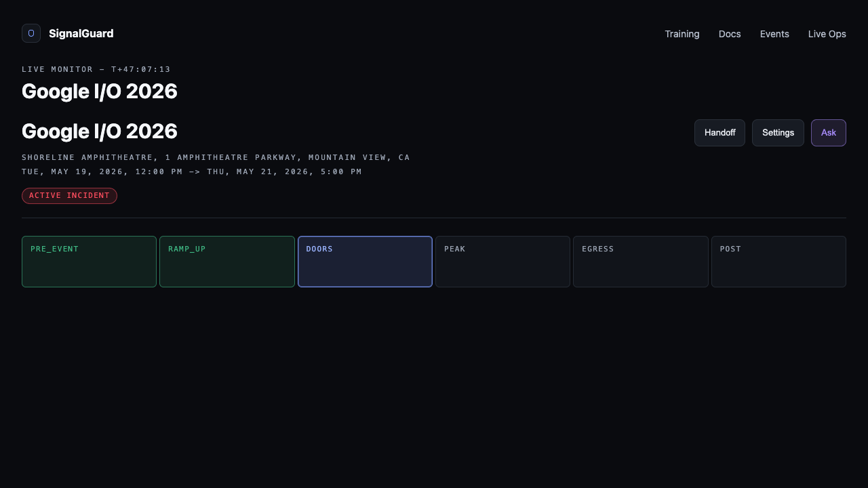868x488 pixels.
Task: Select the POST phase card
Action: pos(778,262)
